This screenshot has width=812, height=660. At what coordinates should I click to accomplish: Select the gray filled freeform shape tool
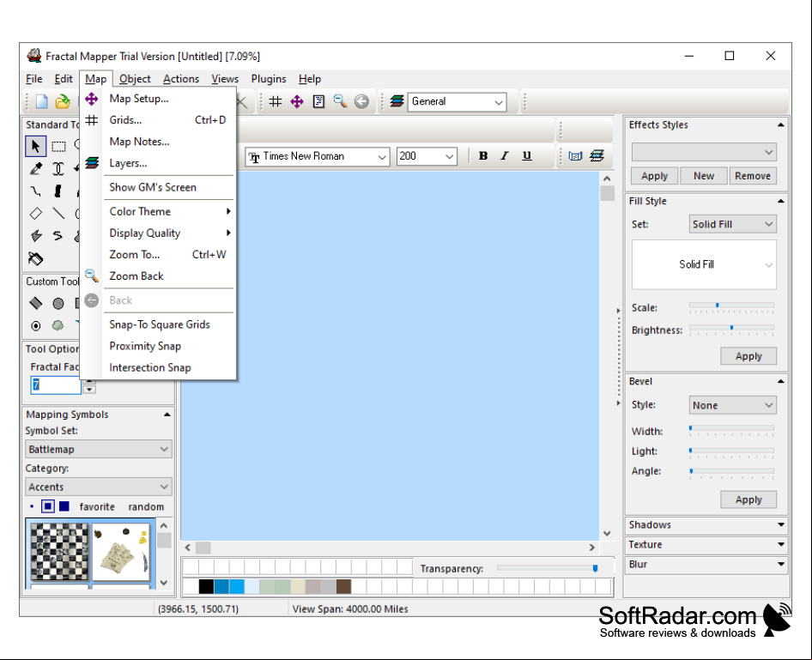(36, 236)
